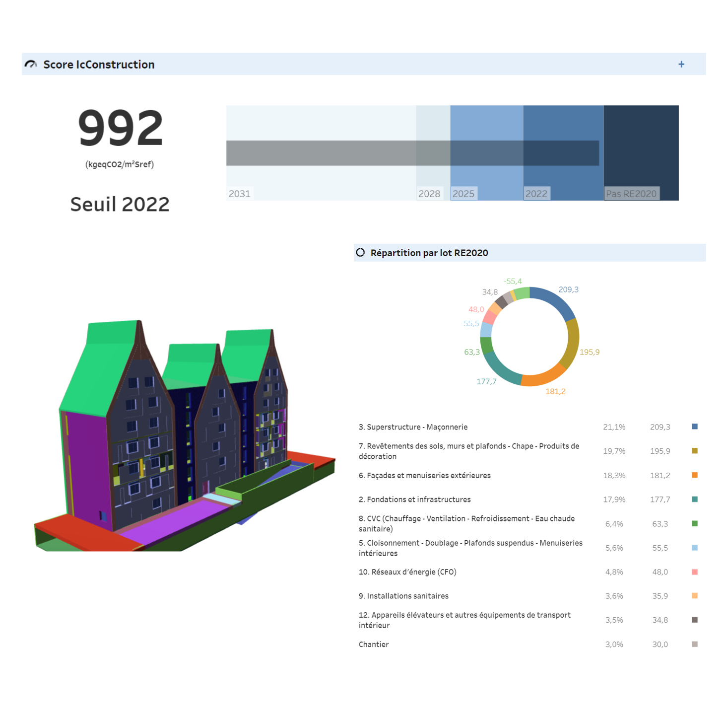The height and width of the screenshot is (715, 728).
Task: Click the gauge icon beside Score IcConstruction
Action: 31,65
